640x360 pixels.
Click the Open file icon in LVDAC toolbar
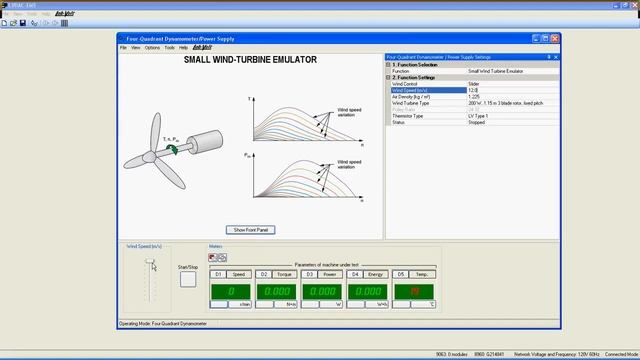click(x=13, y=23)
